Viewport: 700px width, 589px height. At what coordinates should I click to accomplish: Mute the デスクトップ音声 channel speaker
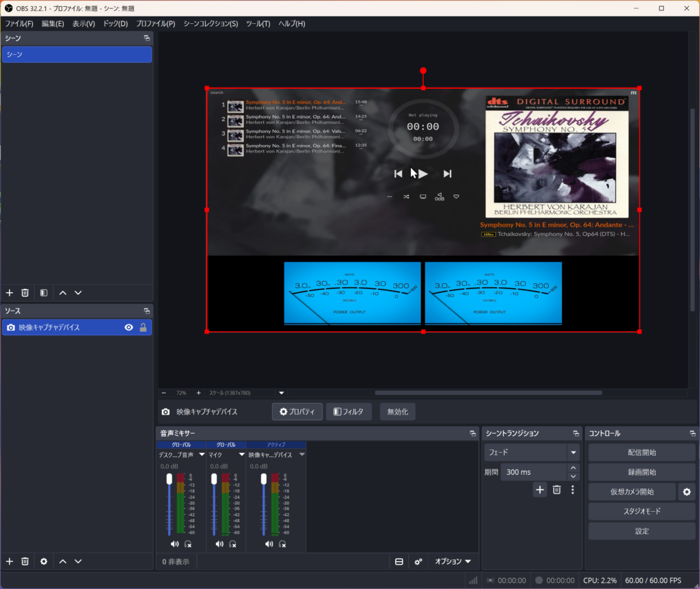tap(174, 544)
